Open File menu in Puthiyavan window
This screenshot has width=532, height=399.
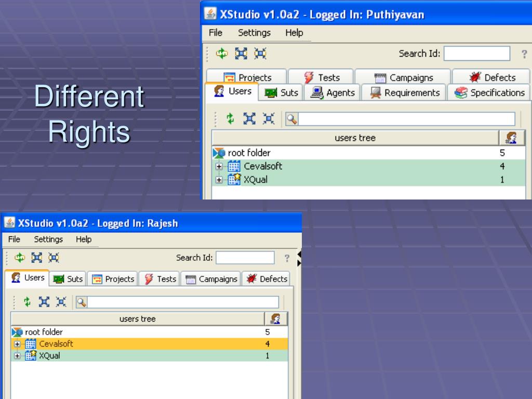click(216, 33)
